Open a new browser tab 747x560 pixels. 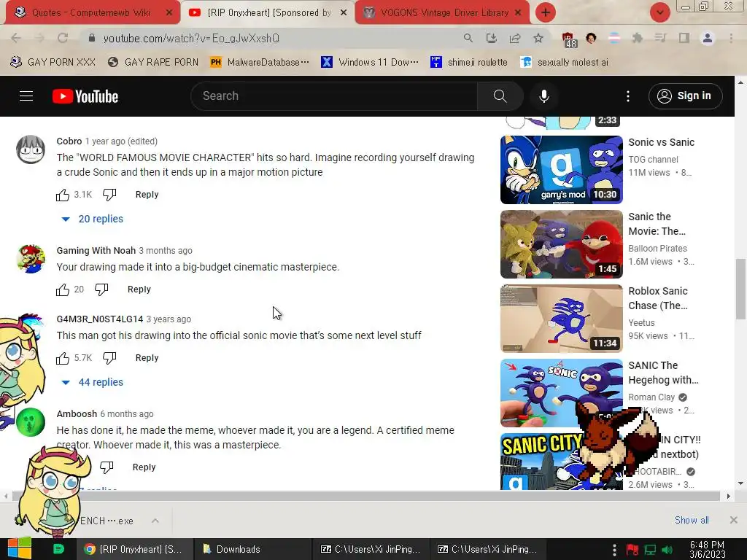pos(546,12)
